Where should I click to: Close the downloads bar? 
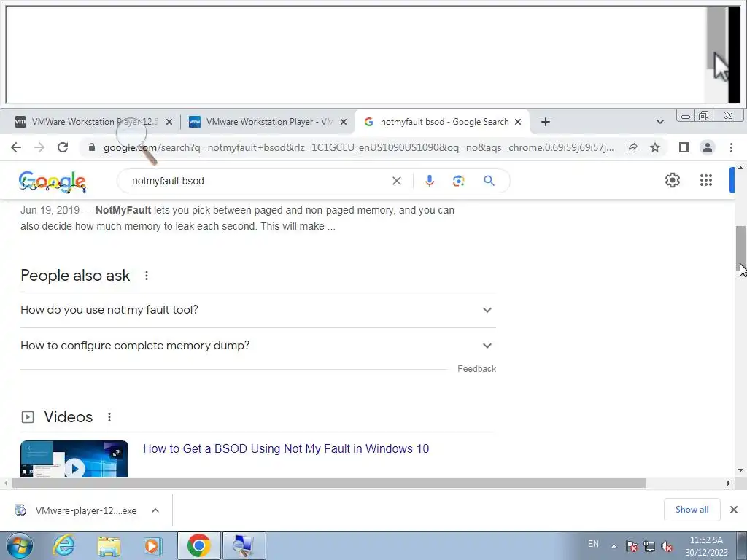pyautogui.click(x=734, y=510)
